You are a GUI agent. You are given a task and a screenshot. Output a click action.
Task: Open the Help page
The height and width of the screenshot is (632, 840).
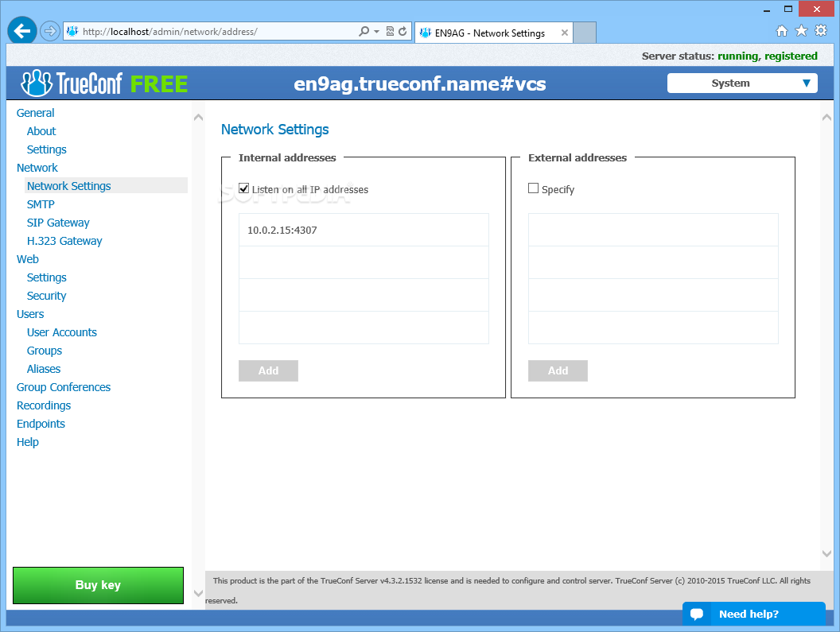click(x=27, y=442)
